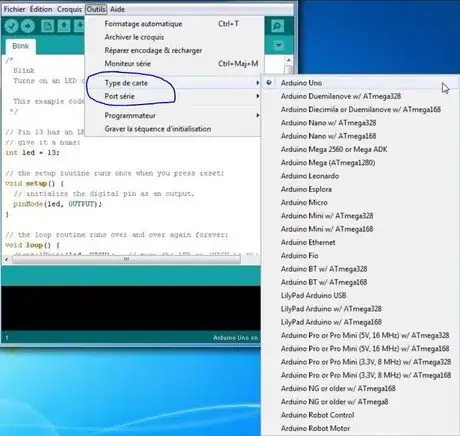Select Arduino Diecimila or Duemilanove w/ ATmega168
This screenshot has width=460, height=436.
point(360,109)
